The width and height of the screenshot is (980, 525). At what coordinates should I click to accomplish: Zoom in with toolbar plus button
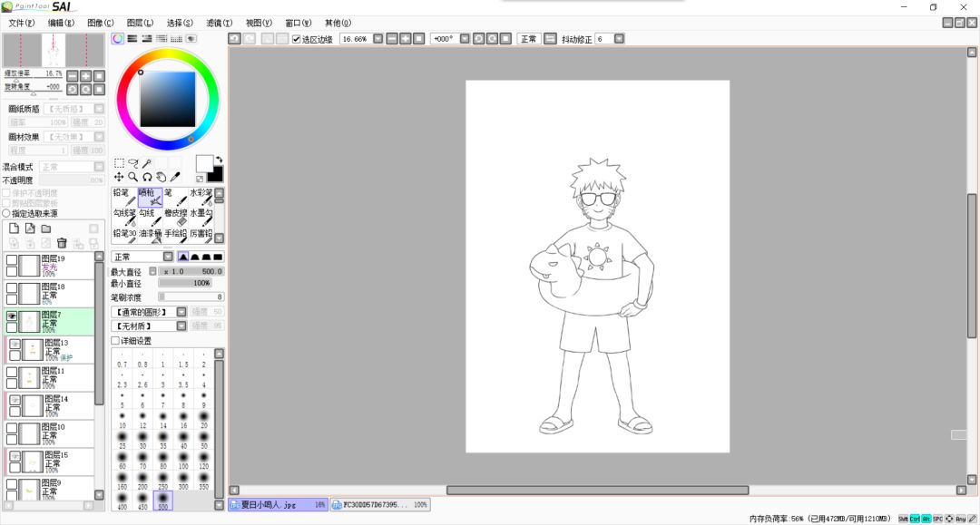coord(406,39)
